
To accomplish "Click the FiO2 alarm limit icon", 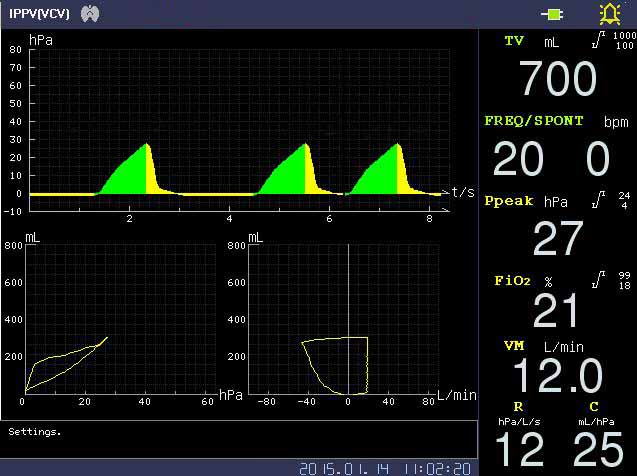I will [598, 280].
